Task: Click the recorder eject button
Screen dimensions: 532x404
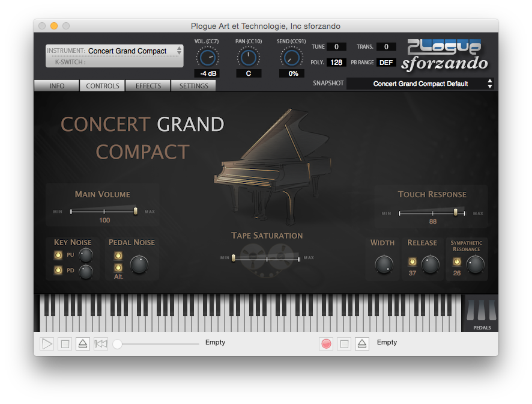Action: pos(362,344)
